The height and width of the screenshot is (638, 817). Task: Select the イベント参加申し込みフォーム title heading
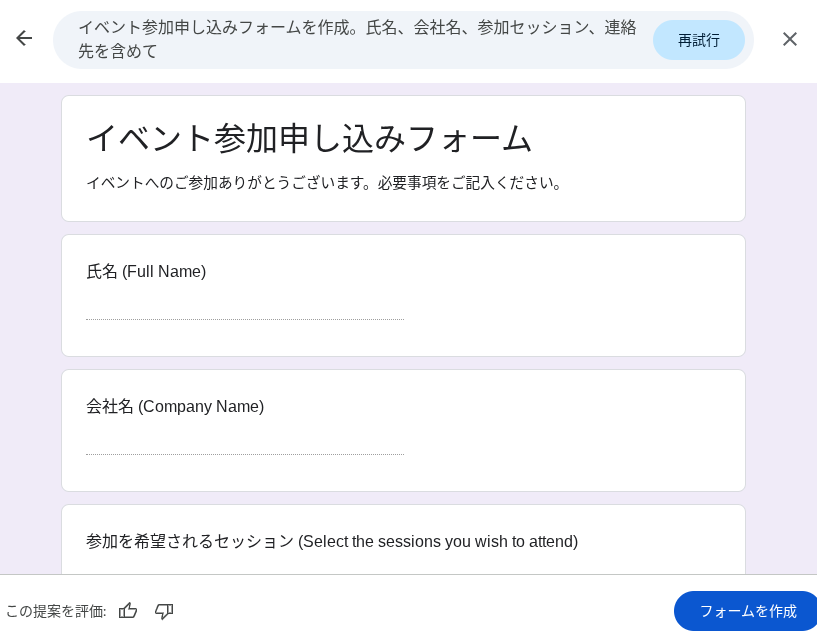pos(309,138)
